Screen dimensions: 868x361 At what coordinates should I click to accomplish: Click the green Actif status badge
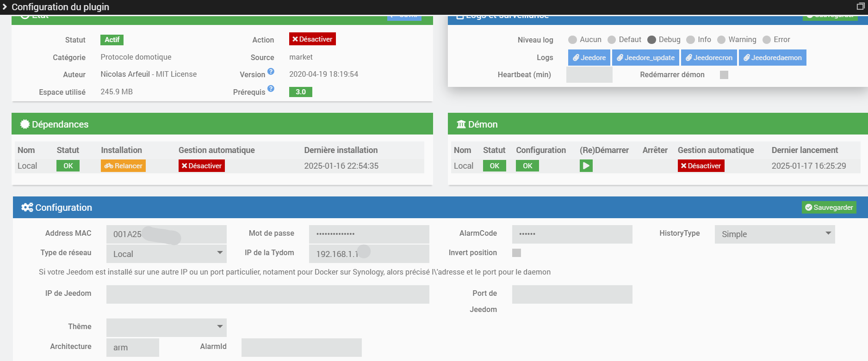(x=112, y=40)
